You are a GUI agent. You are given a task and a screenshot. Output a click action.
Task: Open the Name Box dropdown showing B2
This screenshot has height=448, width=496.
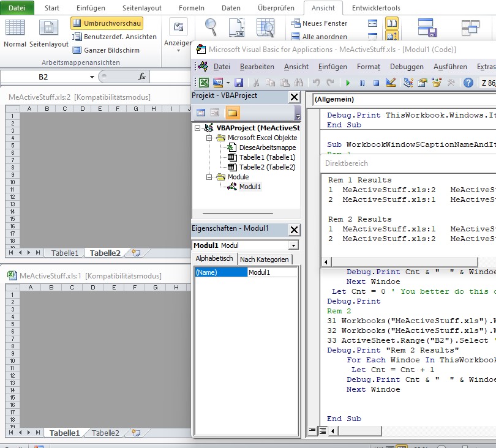click(x=92, y=77)
